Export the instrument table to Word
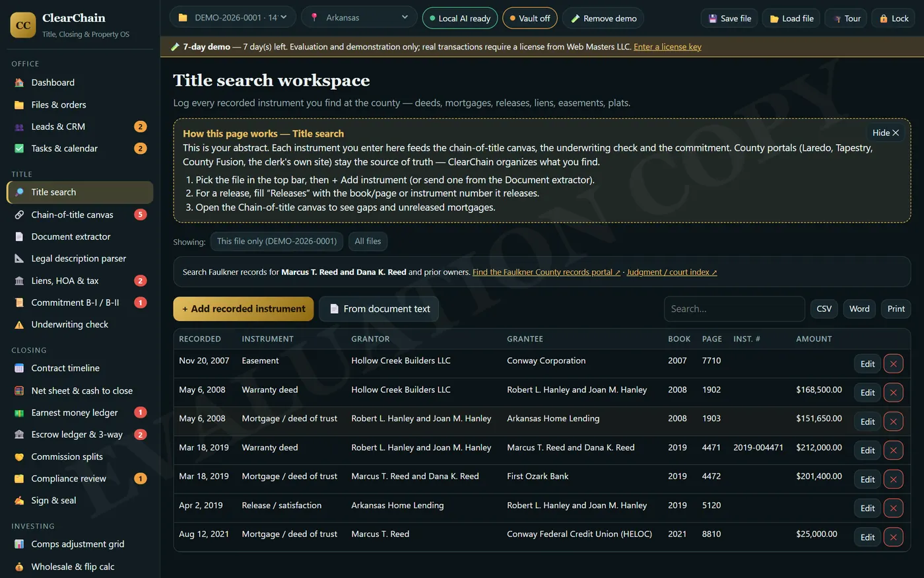This screenshot has width=924, height=578. click(859, 308)
